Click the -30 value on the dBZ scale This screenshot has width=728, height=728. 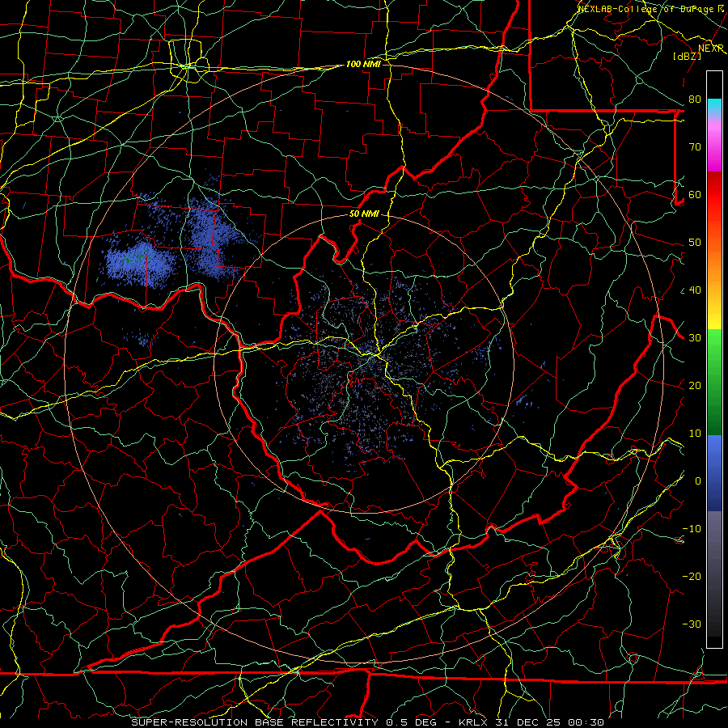click(x=692, y=624)
